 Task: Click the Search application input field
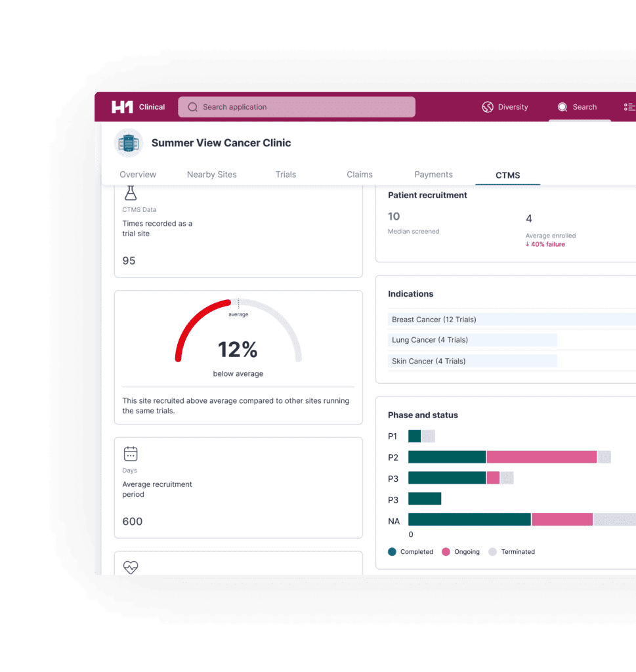(x=297, y=107)
